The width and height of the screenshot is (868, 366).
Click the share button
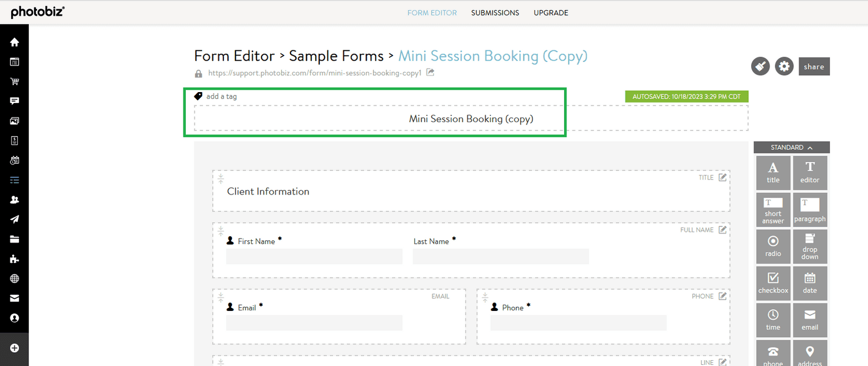pos(814,66)
